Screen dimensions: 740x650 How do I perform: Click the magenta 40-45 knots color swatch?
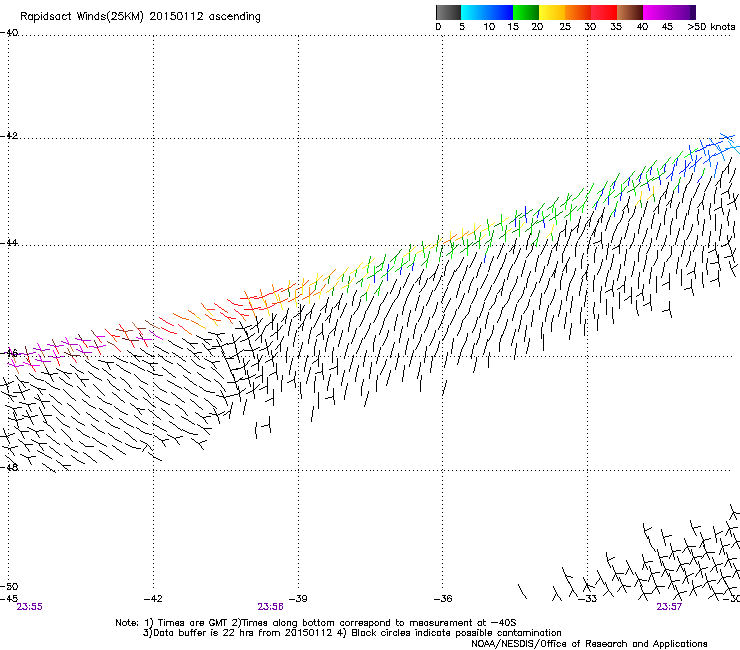point(656,12)
